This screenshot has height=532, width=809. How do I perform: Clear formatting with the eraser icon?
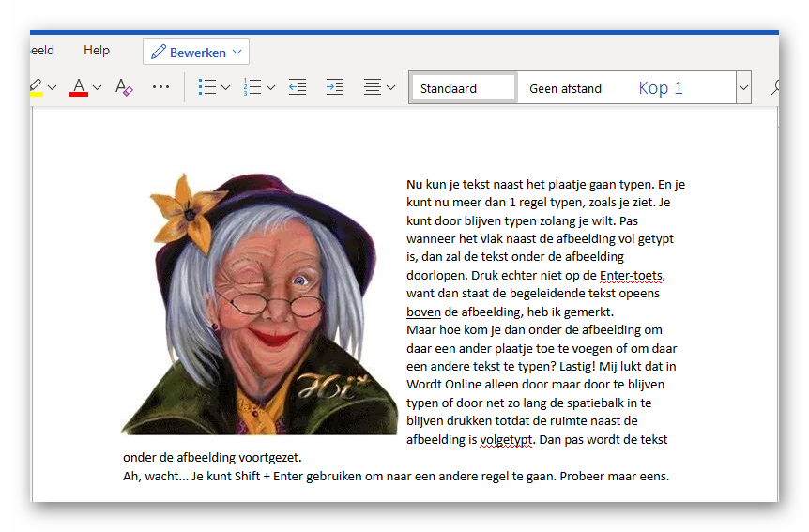click(124, 87)
